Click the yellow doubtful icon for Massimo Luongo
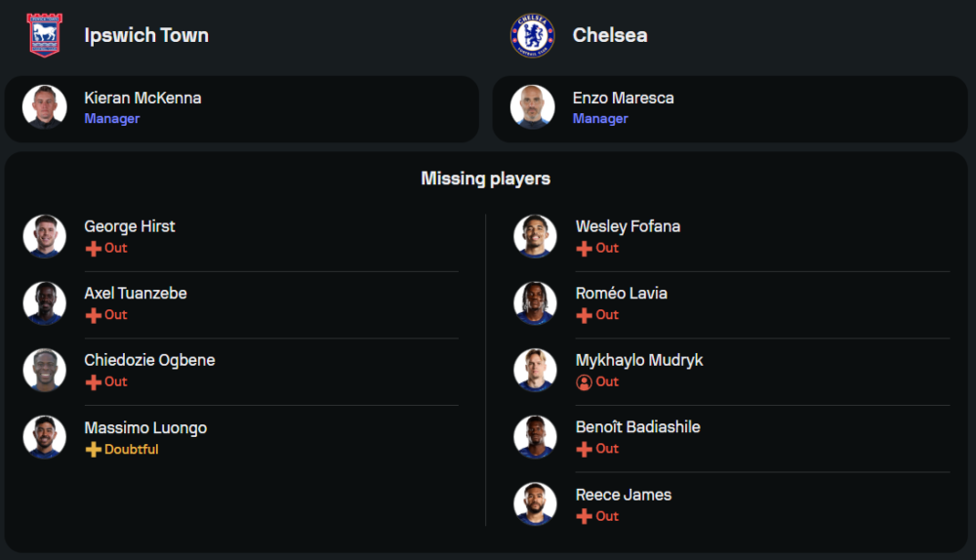The height and width of the screenshot is (560, 976). (94, 450)
